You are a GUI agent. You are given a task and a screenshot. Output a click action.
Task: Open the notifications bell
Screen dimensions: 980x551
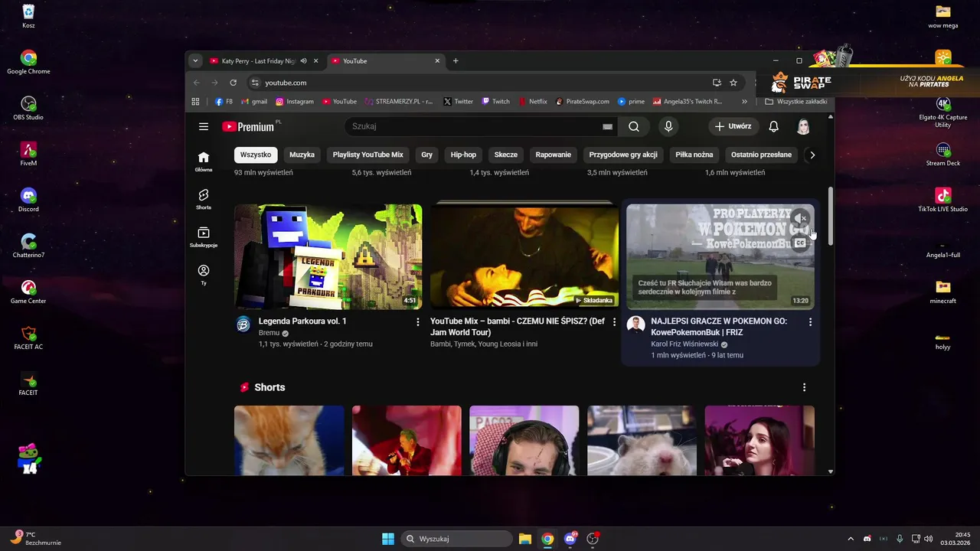coord(774,126)
